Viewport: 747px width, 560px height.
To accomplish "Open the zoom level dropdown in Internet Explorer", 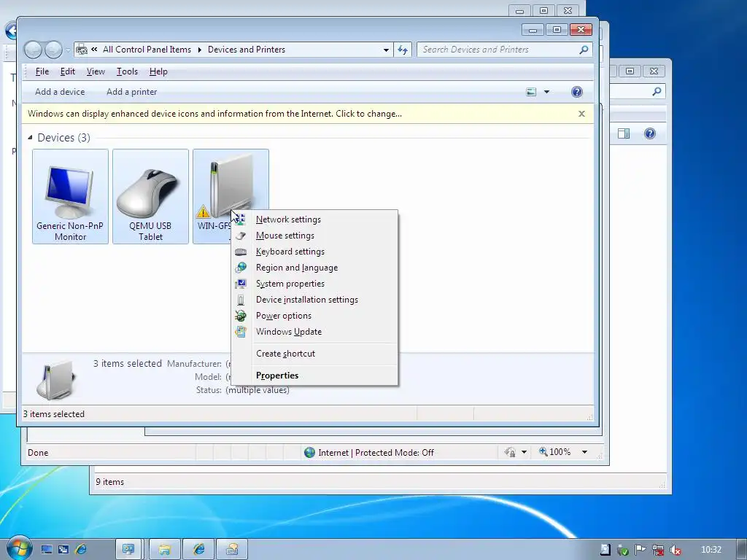I will (x=584, y=452).
